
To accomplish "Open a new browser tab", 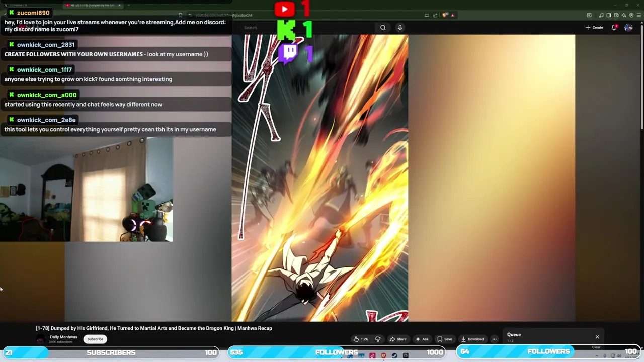I will point(129,5).
